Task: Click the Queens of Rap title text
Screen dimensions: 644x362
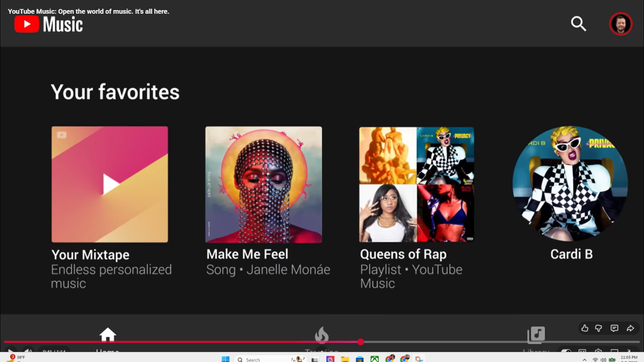Action: click(403, 255)
